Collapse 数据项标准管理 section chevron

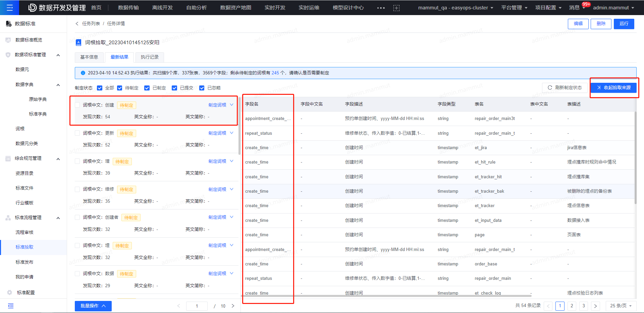click(58, 55)
